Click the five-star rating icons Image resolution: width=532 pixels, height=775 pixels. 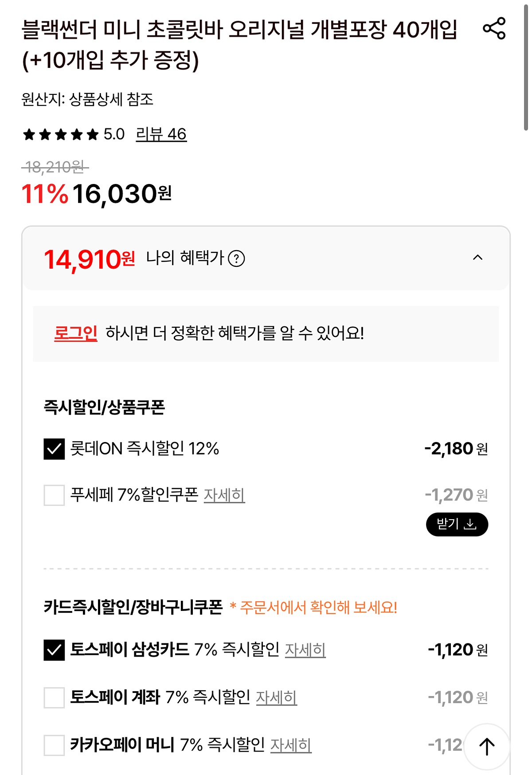coord(61,134)
